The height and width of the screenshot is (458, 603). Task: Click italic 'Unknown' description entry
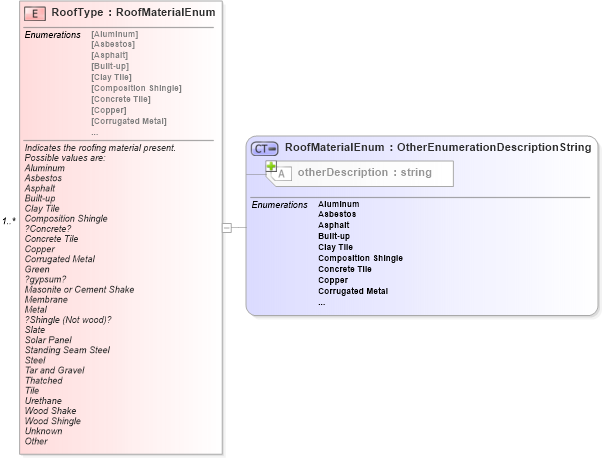tap(43, 431)
